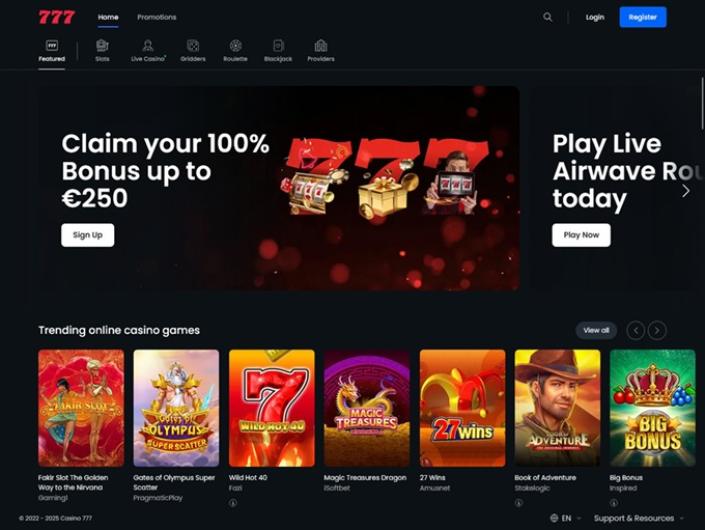Open the Roulette wheel icon
This screenshot has width=705, height=530.
[236, 45]
